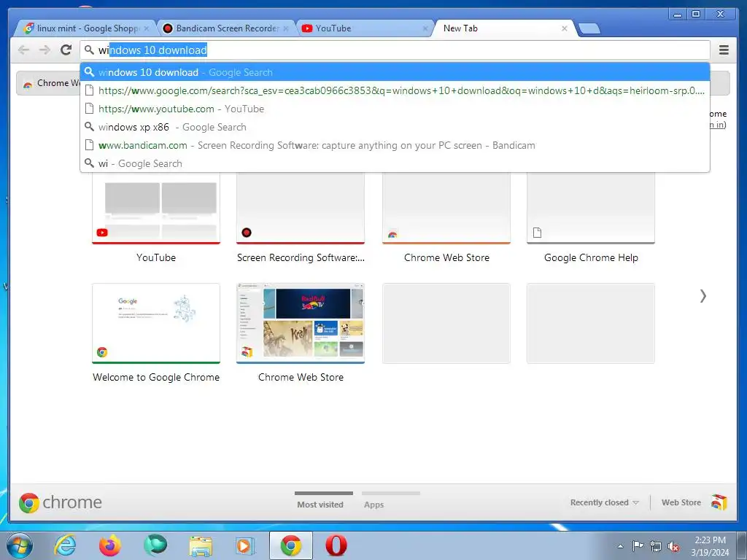
Task: Select the www.bandicam.com suggestion
Action: [x=395, y=145]
